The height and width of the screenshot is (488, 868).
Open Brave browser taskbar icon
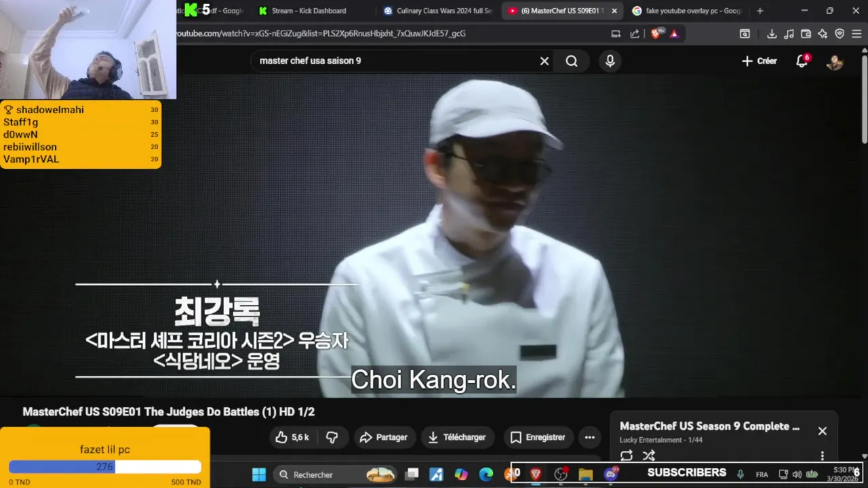tap(536, 474)
